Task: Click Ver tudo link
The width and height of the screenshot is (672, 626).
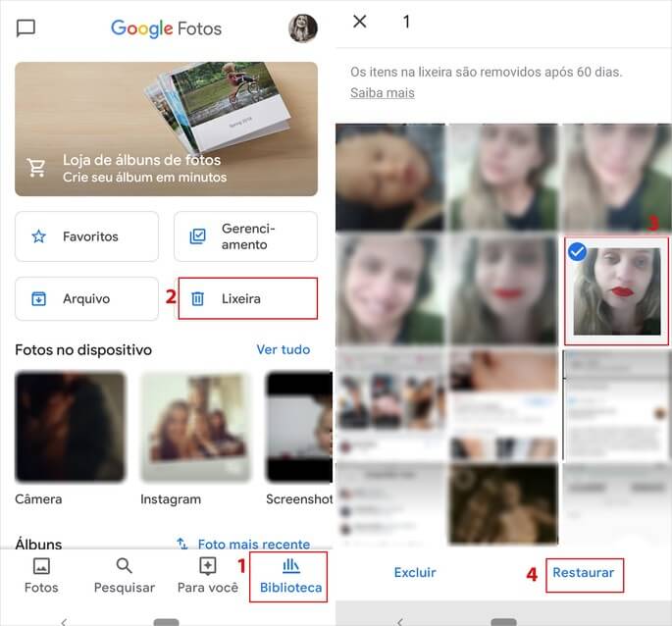Action: [283, 349]
